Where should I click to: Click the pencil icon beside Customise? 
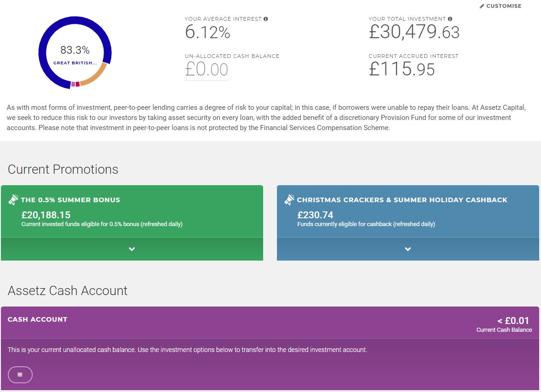pyautogui.click(x=482, y=6)
